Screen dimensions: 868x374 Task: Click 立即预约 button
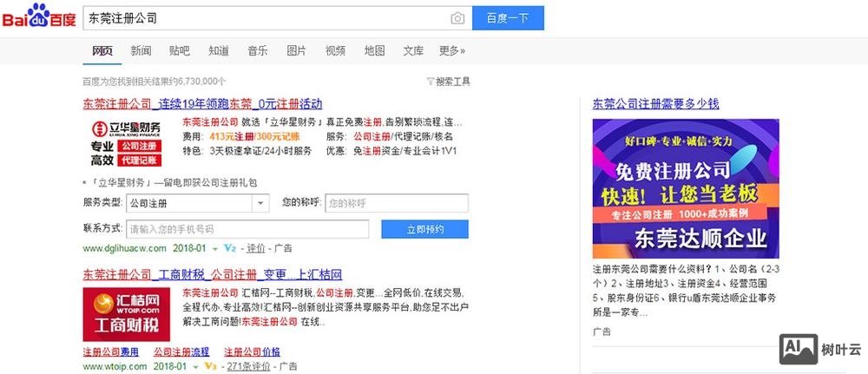(x=424, y=229)
